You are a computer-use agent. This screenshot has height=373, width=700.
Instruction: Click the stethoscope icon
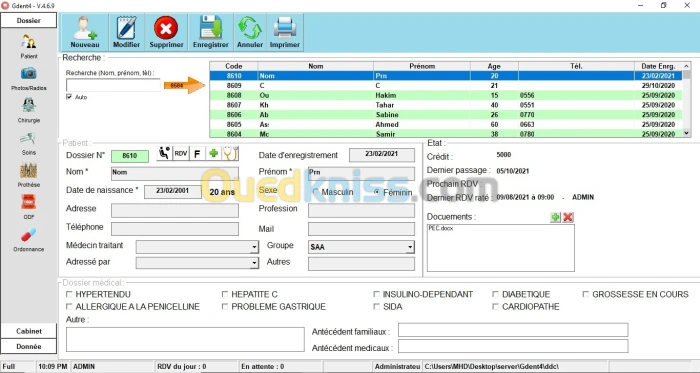point(230,153)
